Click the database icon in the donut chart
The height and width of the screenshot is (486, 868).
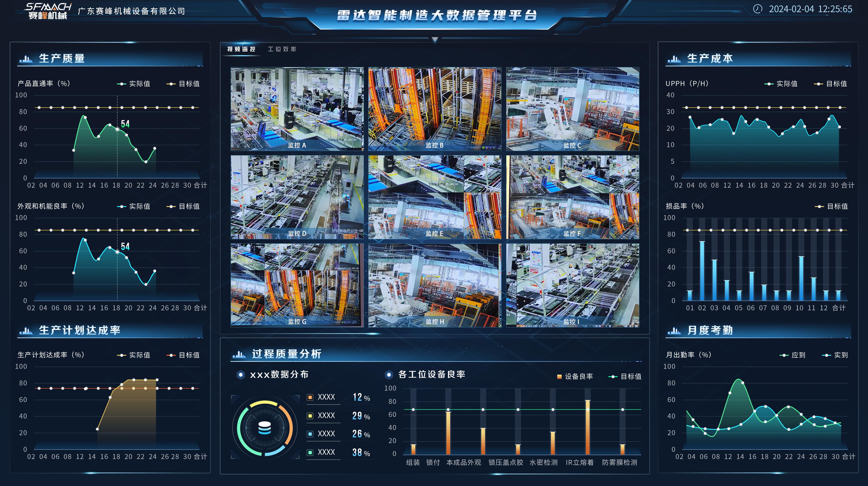click(264, 428)
